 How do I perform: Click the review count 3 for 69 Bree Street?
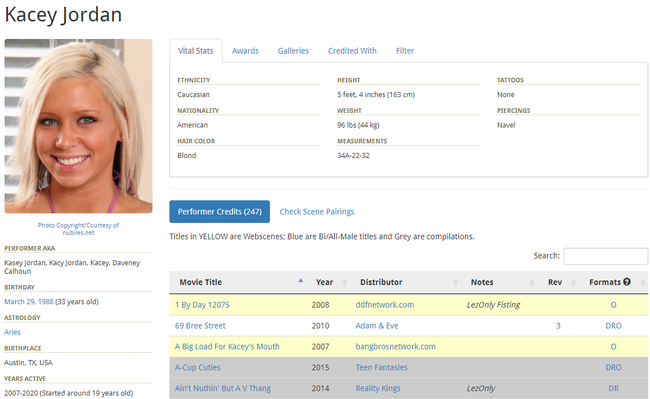click(x=558, y=326)
